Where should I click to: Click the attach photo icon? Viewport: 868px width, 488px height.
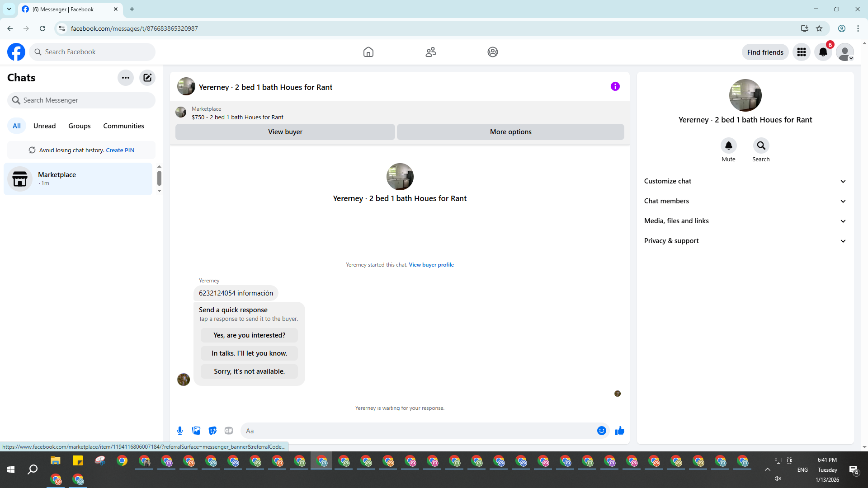[x=196, y=431]
